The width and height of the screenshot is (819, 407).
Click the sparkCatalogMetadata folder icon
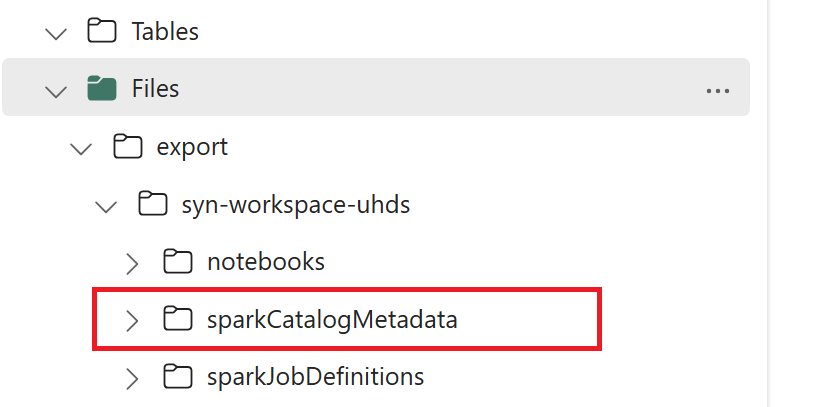pos(177,320)
